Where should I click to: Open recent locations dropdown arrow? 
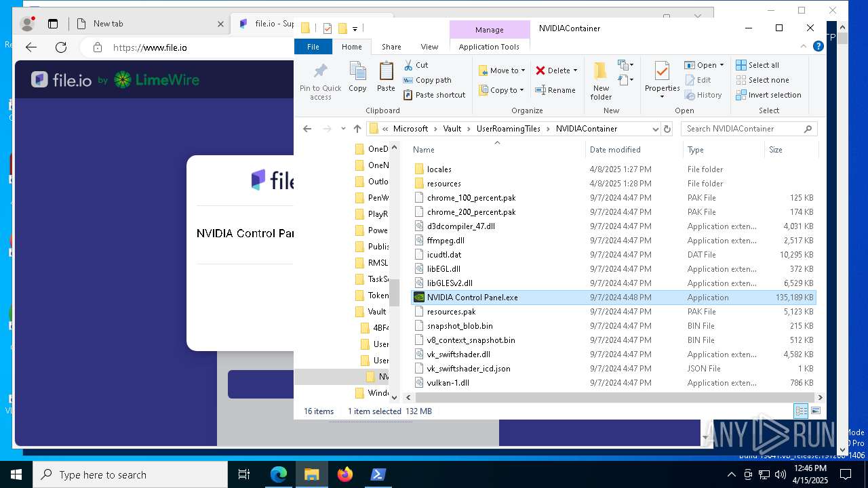[x=343, y=129]
